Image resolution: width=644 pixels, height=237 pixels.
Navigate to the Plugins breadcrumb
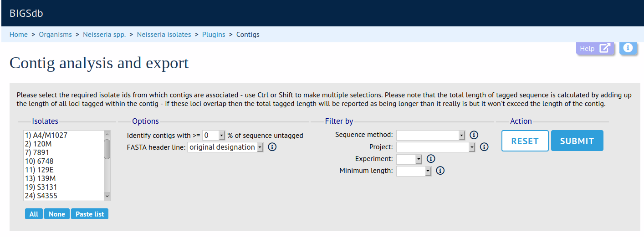point(214,35)
